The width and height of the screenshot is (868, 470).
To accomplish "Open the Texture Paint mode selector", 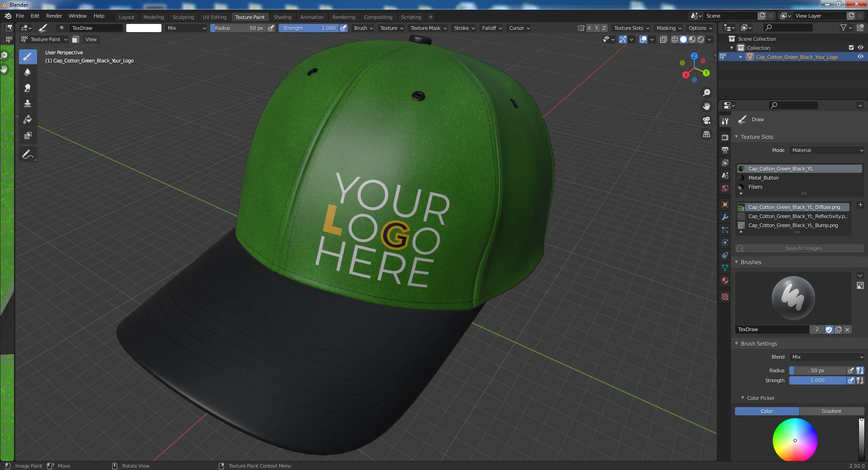I will 45,39.
